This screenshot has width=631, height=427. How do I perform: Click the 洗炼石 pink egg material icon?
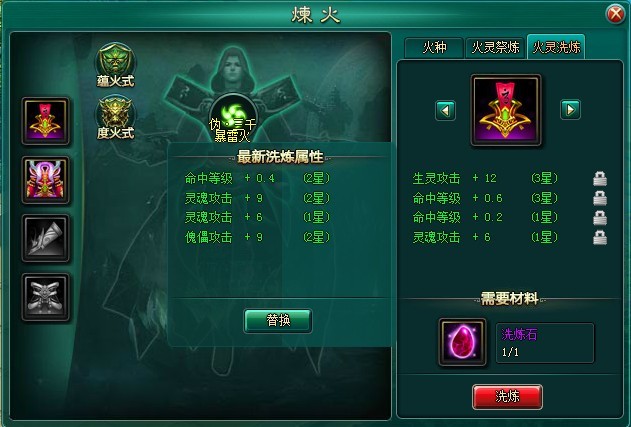pos(462,342)
